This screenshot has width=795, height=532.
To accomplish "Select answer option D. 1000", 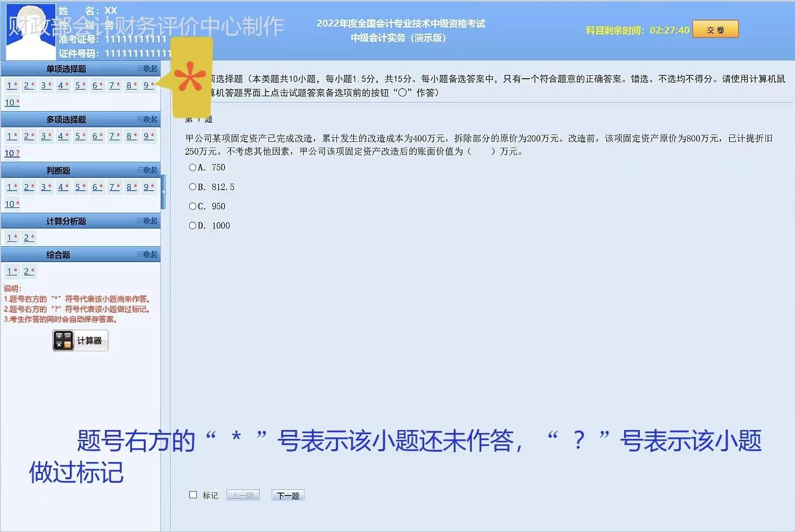I will pos(192,225).
